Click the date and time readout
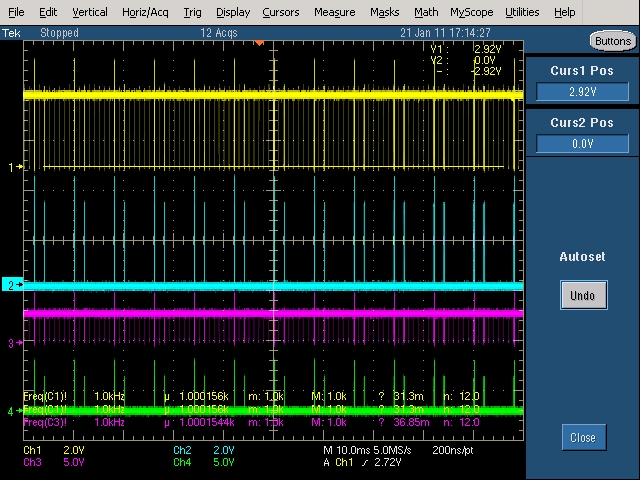Image resolution: width=640 pixels, height=480 pixels. tap(445, 33)
